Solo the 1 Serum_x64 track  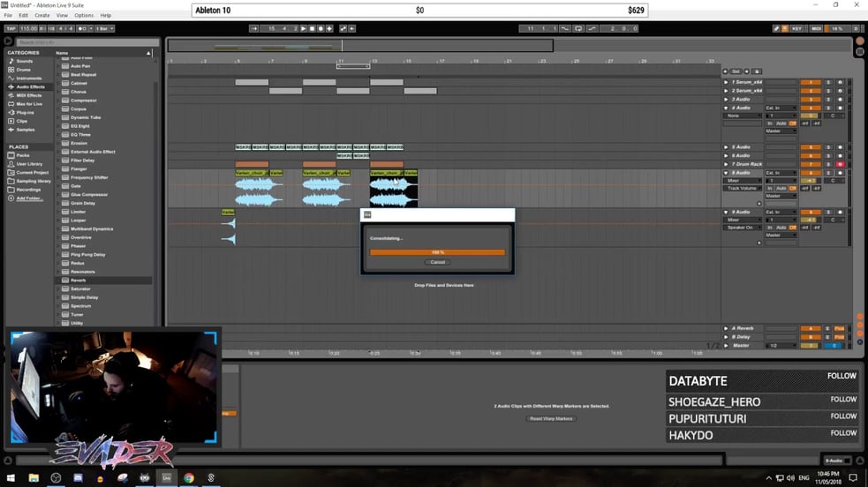828,82
